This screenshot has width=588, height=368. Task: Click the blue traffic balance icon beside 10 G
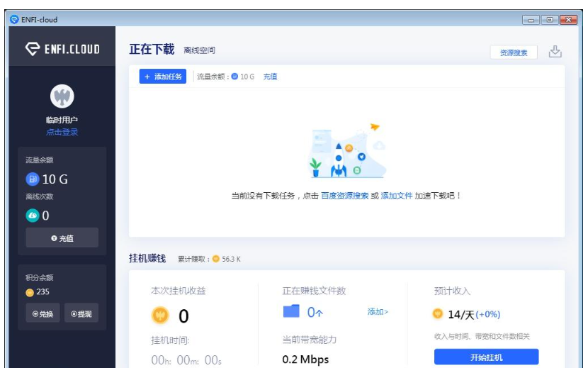coord(33,179)
